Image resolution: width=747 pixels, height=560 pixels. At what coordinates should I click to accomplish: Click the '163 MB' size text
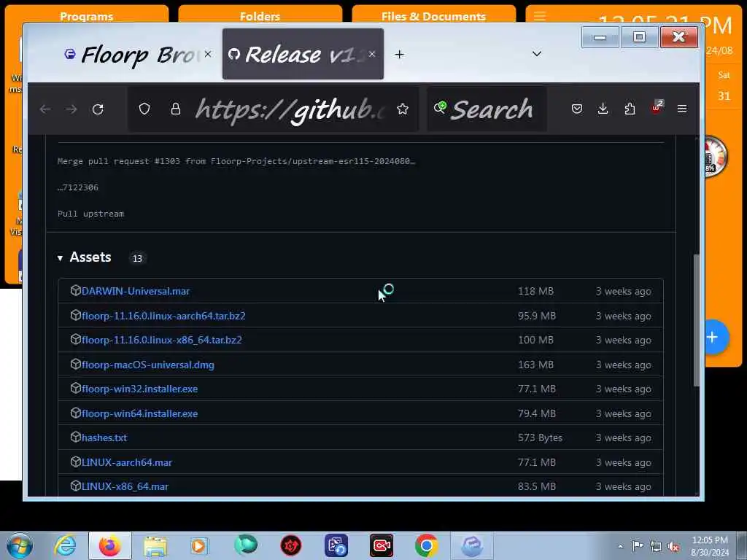click(x=535, y=365)
